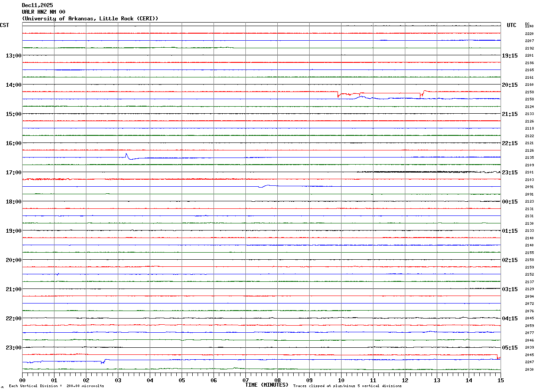The width and height of the screenshot is (536, 392).
Task: Pick minute tick label 12 on time axis
Action: pyautogui.click(x=405, y=380)
